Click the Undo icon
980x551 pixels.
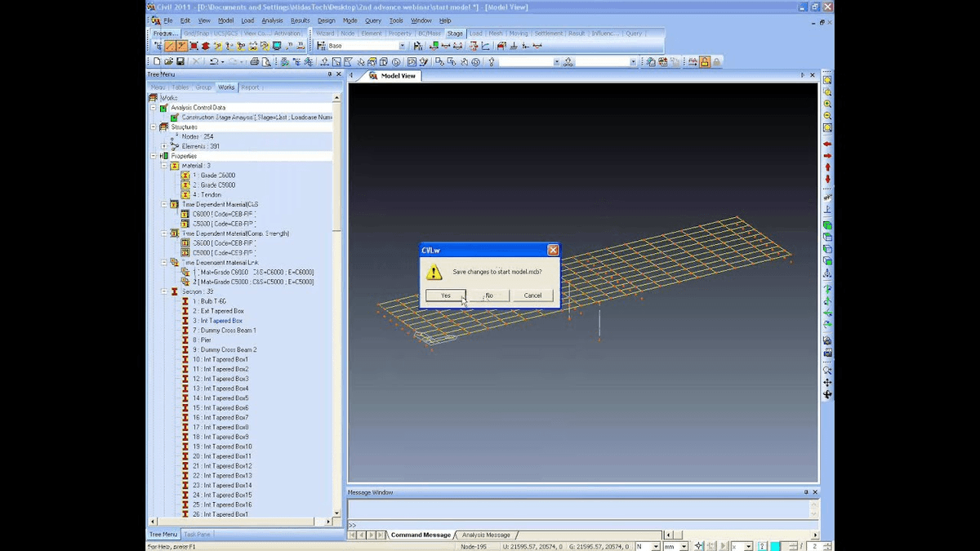pos(214,61)
